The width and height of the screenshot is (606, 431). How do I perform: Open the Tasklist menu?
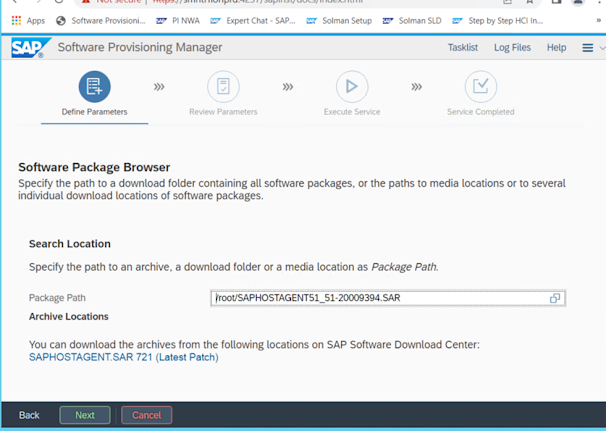[463, 48]
